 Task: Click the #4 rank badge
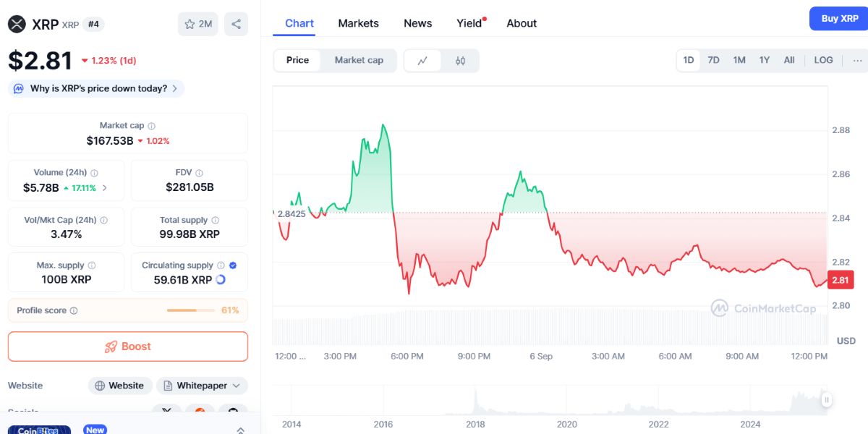click(93, 25)
